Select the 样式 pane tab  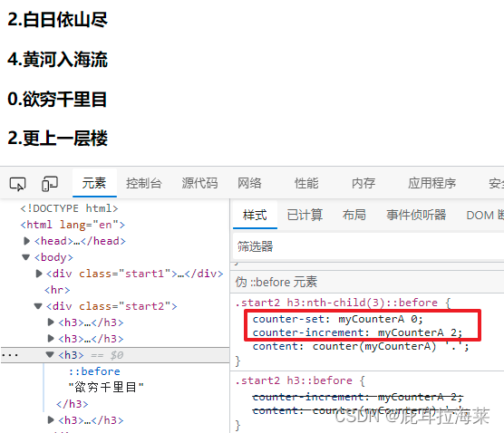(255, 215)
